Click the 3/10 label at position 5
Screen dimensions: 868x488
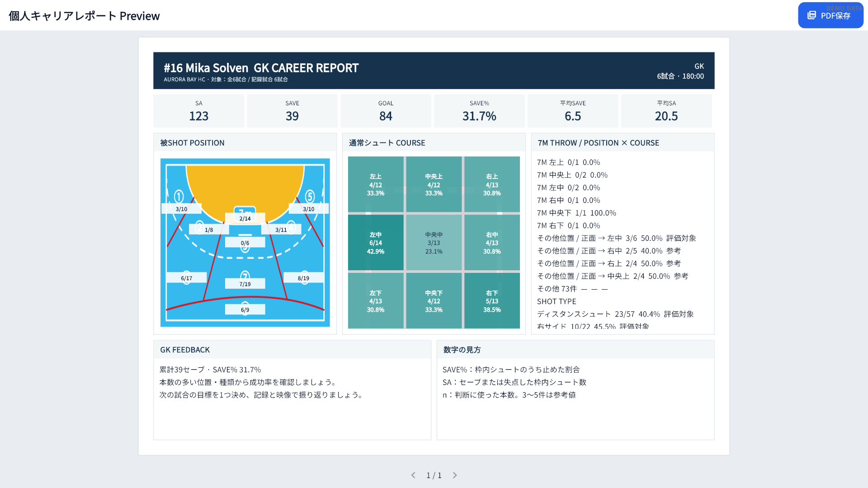click(308, 209)
